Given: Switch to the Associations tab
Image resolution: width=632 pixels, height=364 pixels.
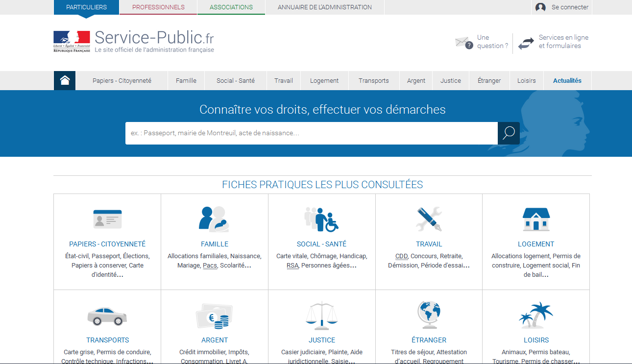Looking at the screenshot, I should 231,7.
